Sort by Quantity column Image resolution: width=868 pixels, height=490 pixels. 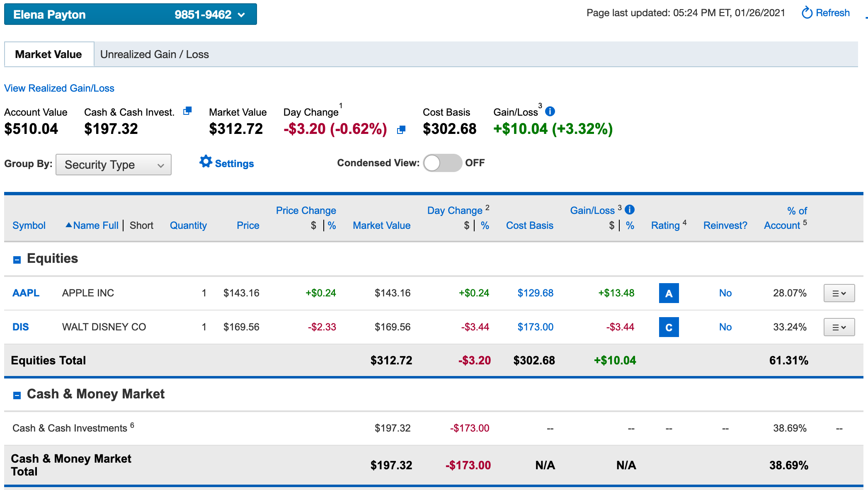(x=188, y=226)
